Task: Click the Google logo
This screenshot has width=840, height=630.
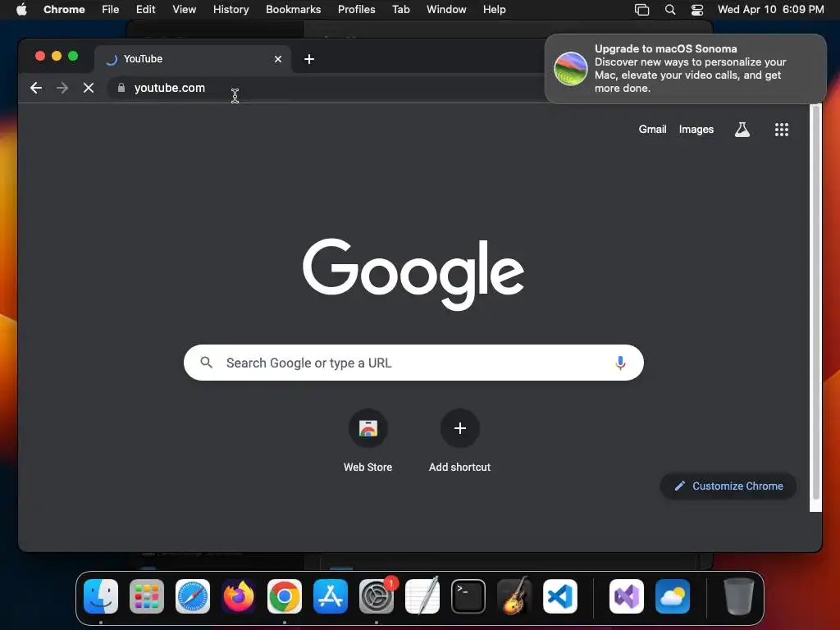Action: (x=413, y=274)
